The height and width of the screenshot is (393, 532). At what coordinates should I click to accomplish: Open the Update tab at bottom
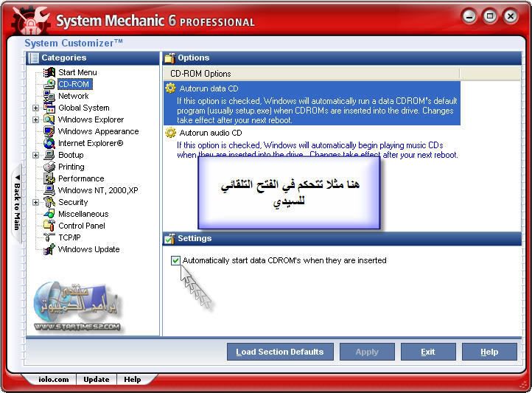pos(97,380)
